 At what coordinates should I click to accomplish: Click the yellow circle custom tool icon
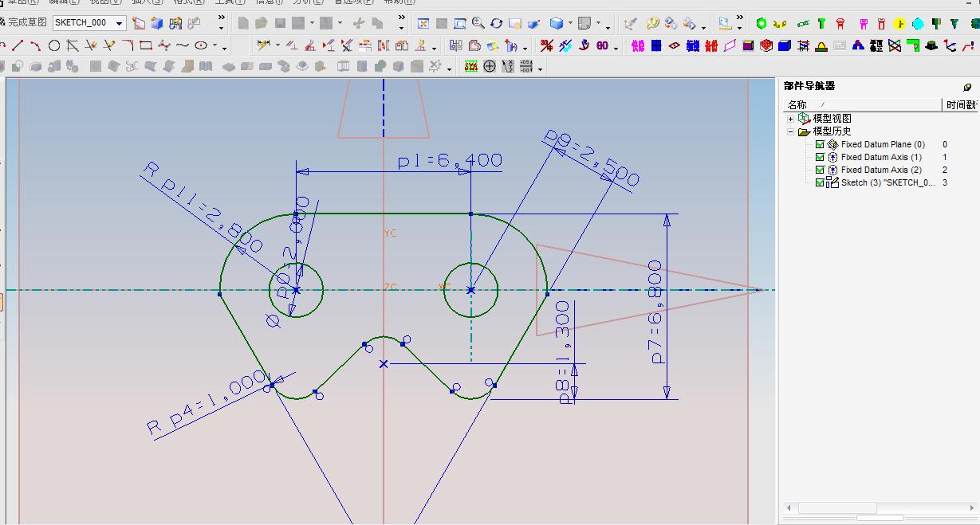[x=899, y=24]
